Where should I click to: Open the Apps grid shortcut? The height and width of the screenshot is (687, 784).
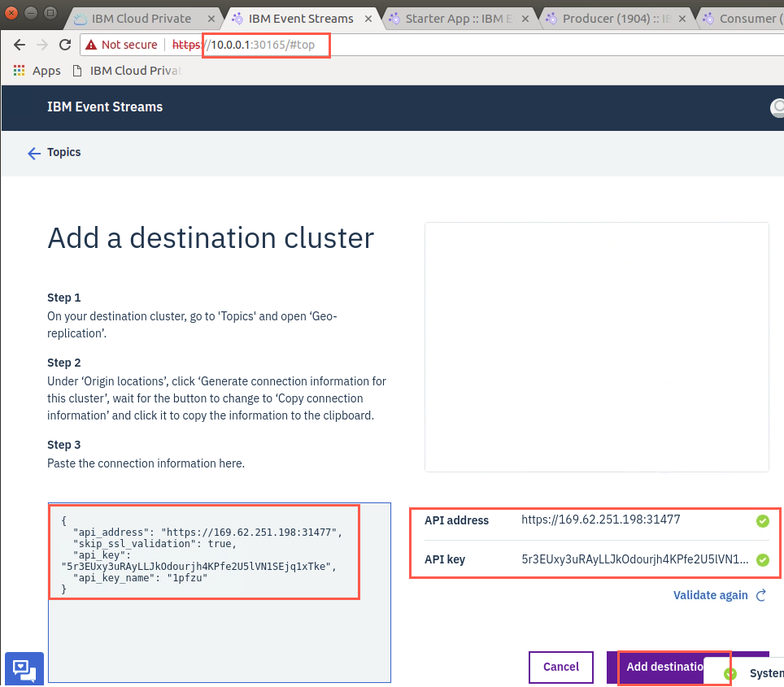pos(37,71)
